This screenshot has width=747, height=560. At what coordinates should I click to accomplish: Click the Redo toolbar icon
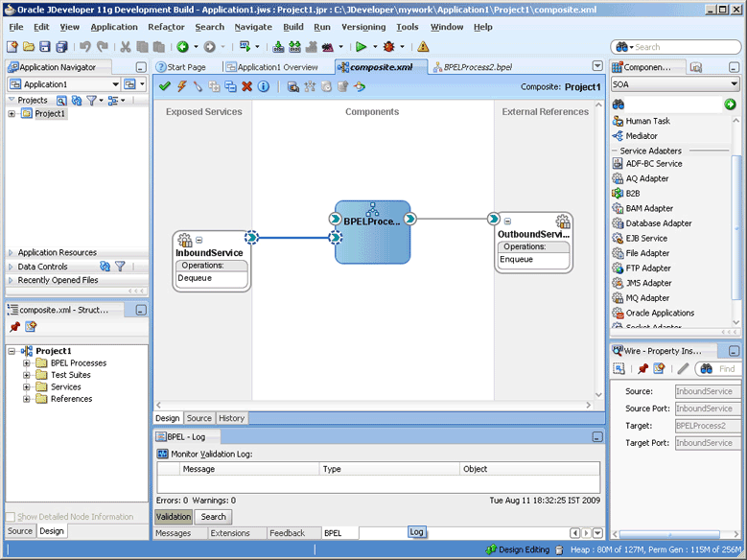[102, 46]
